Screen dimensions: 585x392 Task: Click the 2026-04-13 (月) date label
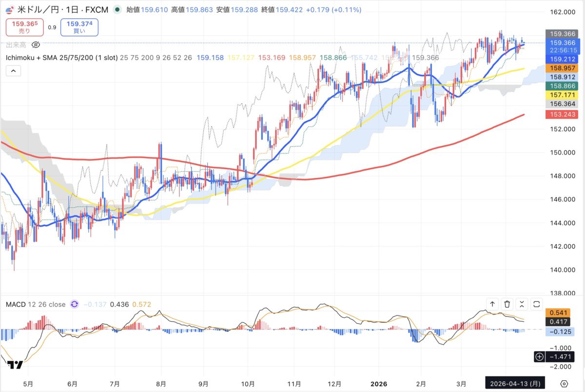[515, 383]
